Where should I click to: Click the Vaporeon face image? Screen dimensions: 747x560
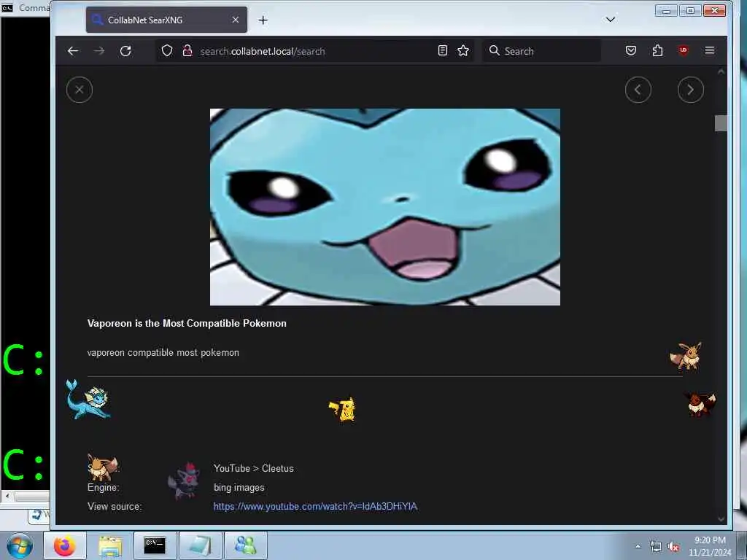[385, 207]
